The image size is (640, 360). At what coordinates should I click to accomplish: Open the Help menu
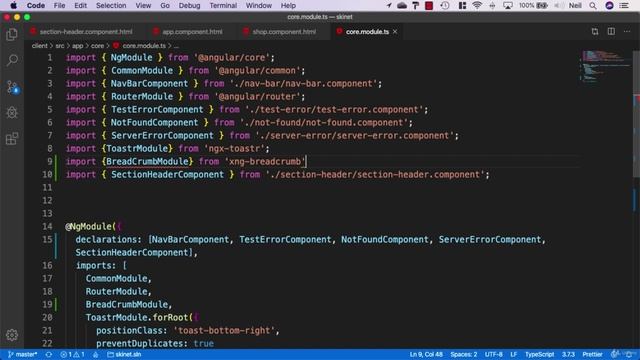pos(288,5)
